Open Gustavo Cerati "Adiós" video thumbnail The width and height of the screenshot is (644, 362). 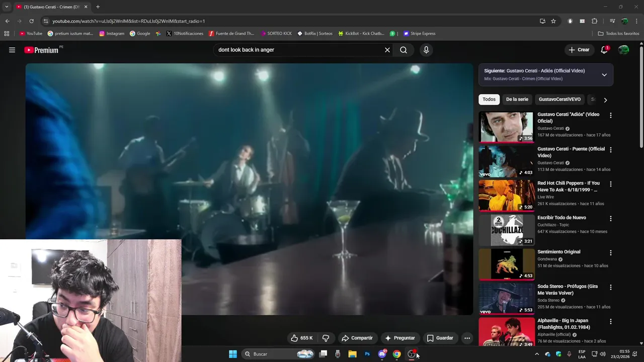click(x=506, y=127)
